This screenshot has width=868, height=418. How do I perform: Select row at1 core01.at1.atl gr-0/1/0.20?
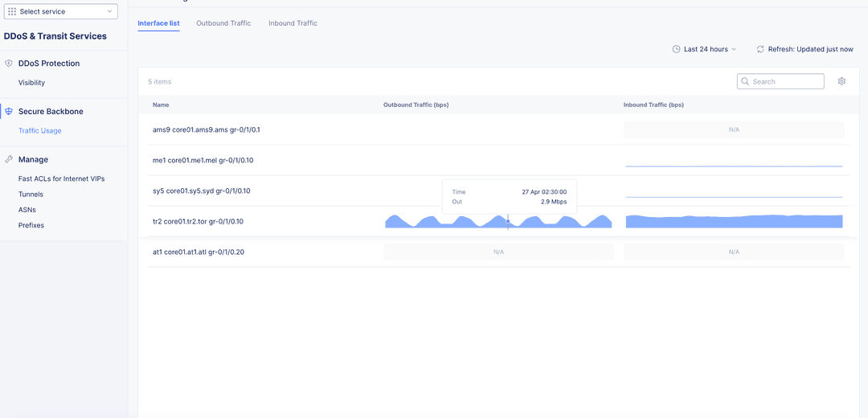(x=498, y=252)
